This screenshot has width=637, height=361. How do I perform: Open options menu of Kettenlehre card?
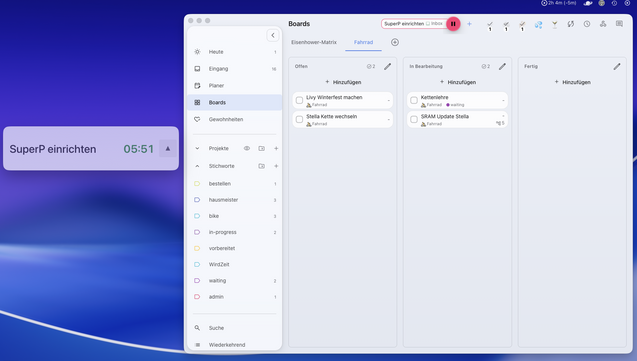[503, 100]
